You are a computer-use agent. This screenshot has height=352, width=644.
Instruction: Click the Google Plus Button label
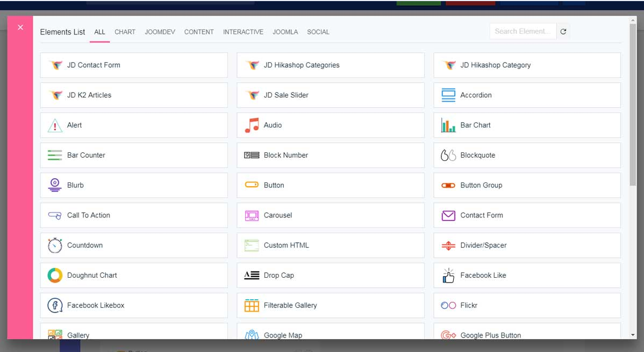tap(491, 335)
